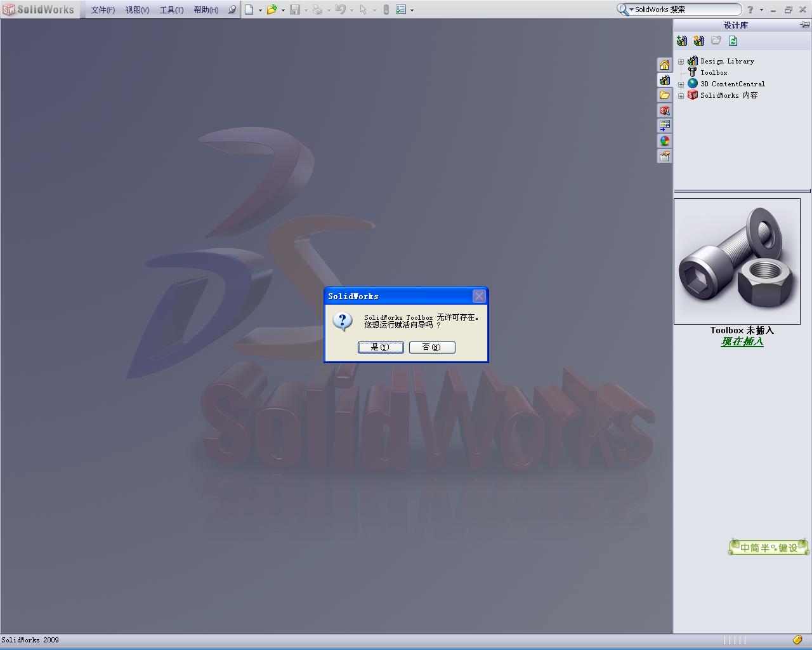Click 否(N) in the SolidWorks dialog

[432, 347]
